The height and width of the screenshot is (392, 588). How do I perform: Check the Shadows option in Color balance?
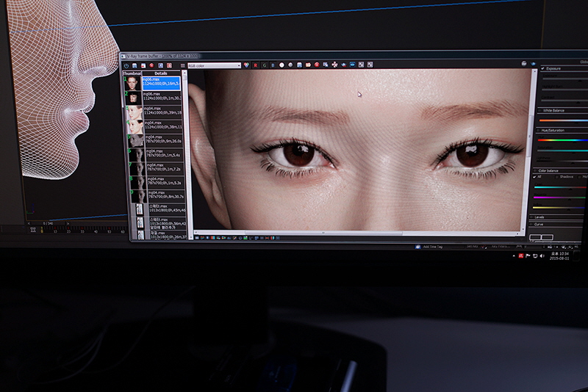[x=557, y=177]
